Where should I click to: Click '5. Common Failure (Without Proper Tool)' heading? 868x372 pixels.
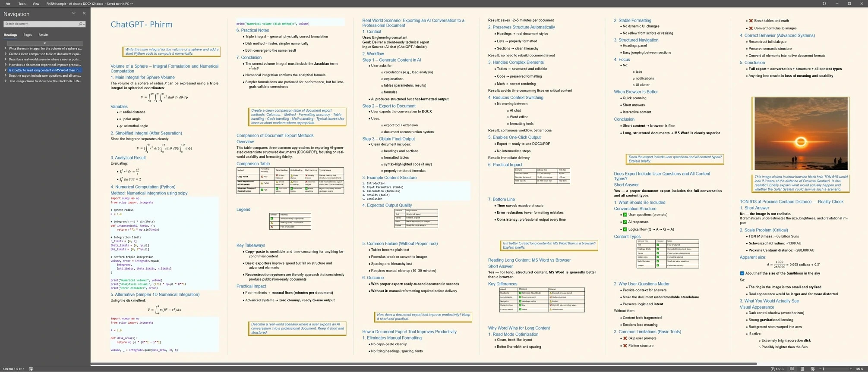400,244
